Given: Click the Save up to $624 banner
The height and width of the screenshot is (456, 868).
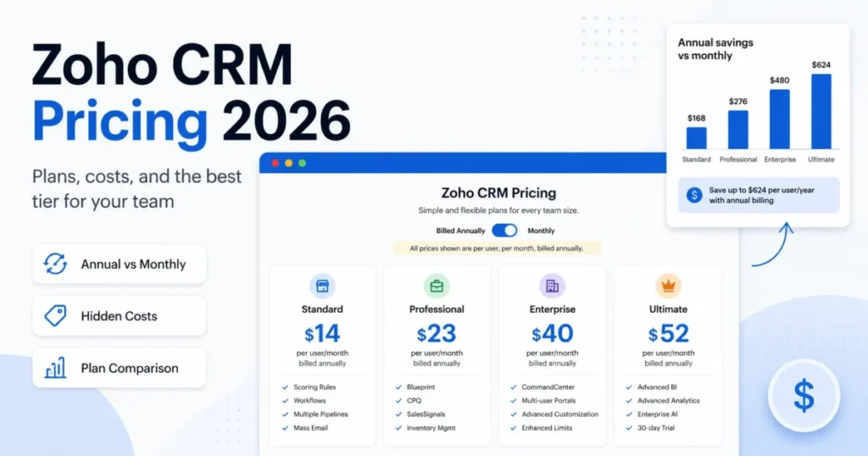Looking at the screenshot, I should [x=759, y=195].
